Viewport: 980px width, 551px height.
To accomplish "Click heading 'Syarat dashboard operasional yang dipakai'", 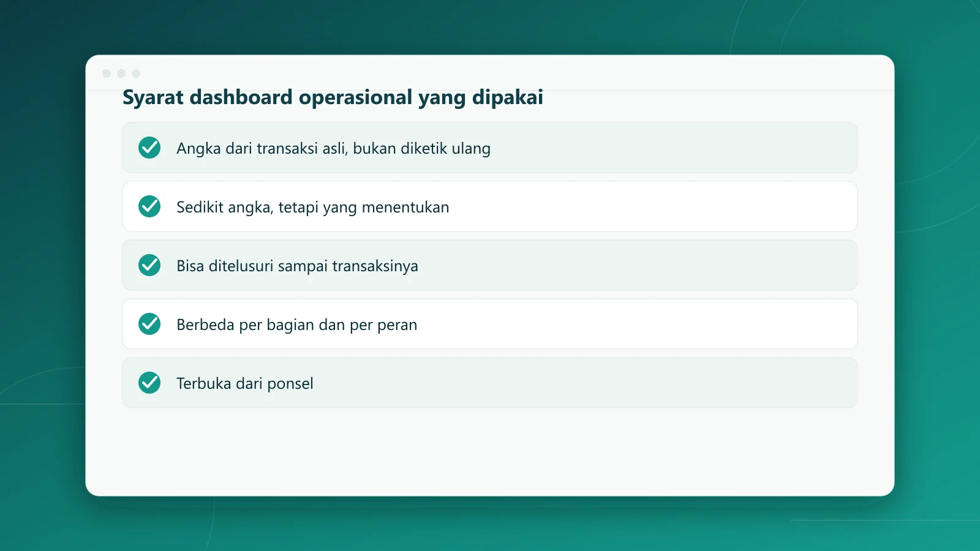I will click(333, 98).
